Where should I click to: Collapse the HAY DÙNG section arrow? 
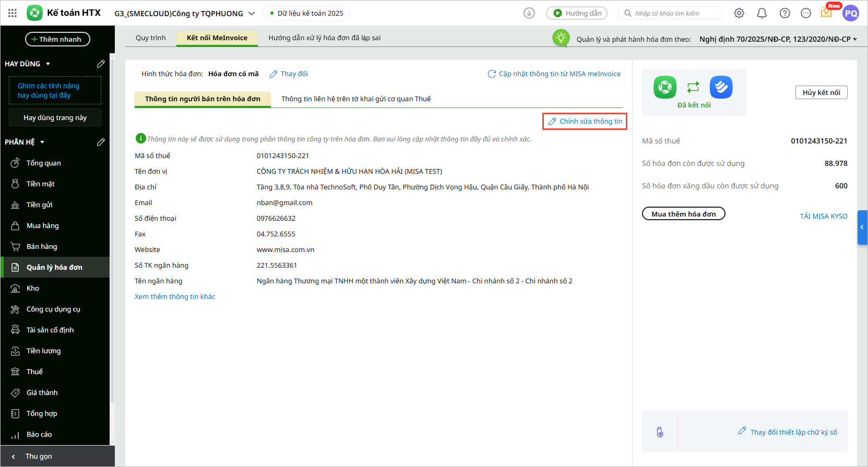[x=48, y=64]
